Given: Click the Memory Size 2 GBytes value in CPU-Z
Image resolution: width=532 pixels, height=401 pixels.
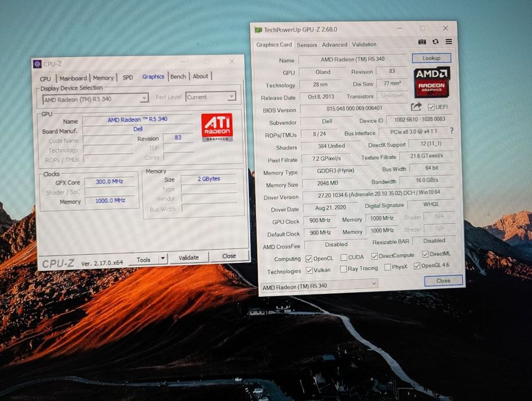Looking at the screenshot, I should coord(208,179).
